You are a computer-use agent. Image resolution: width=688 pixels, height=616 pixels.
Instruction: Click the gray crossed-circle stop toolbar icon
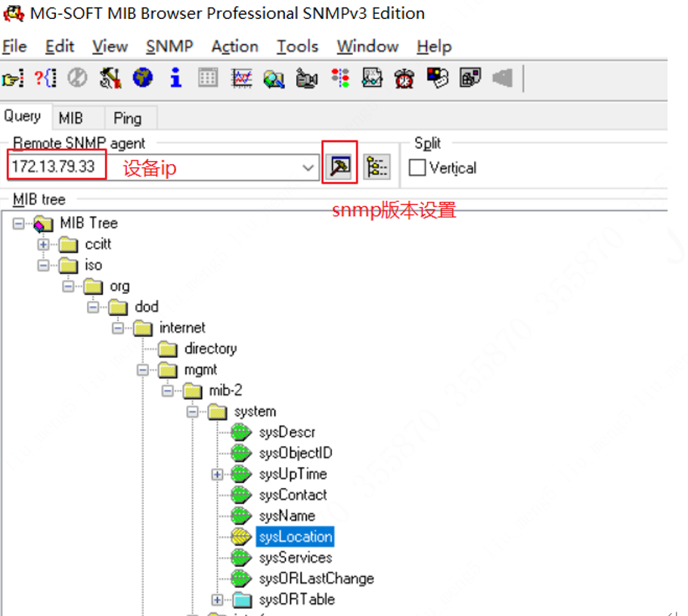click(x=77, y=79)
